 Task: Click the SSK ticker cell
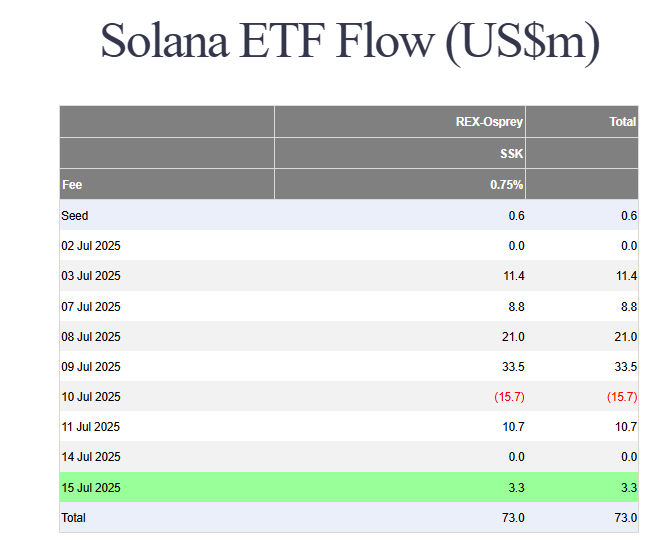(512, 154)
